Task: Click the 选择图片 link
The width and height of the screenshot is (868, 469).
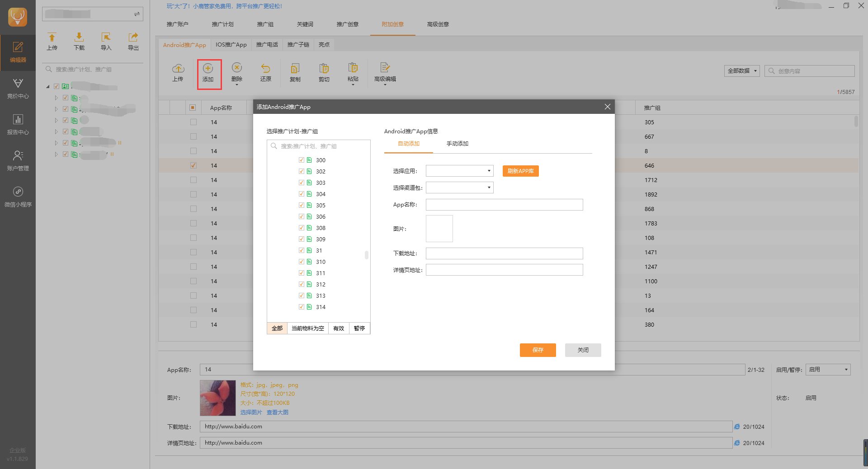Action: point(251,412)
